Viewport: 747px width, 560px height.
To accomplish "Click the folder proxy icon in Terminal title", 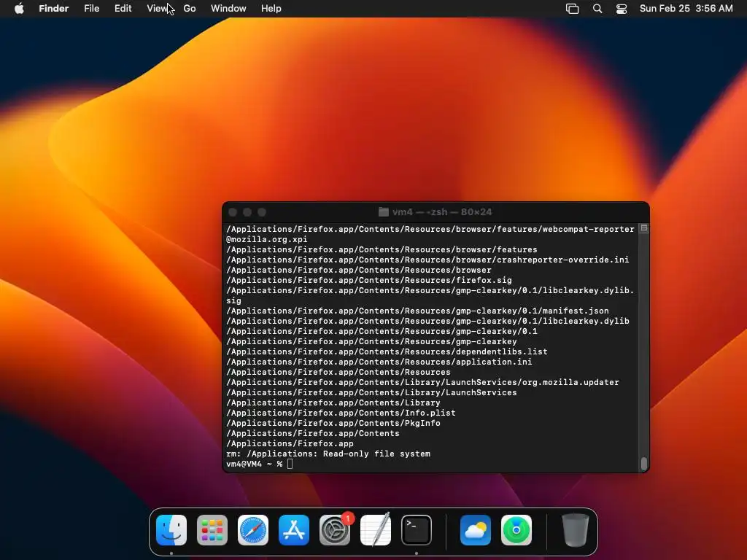I will point(384,212).
